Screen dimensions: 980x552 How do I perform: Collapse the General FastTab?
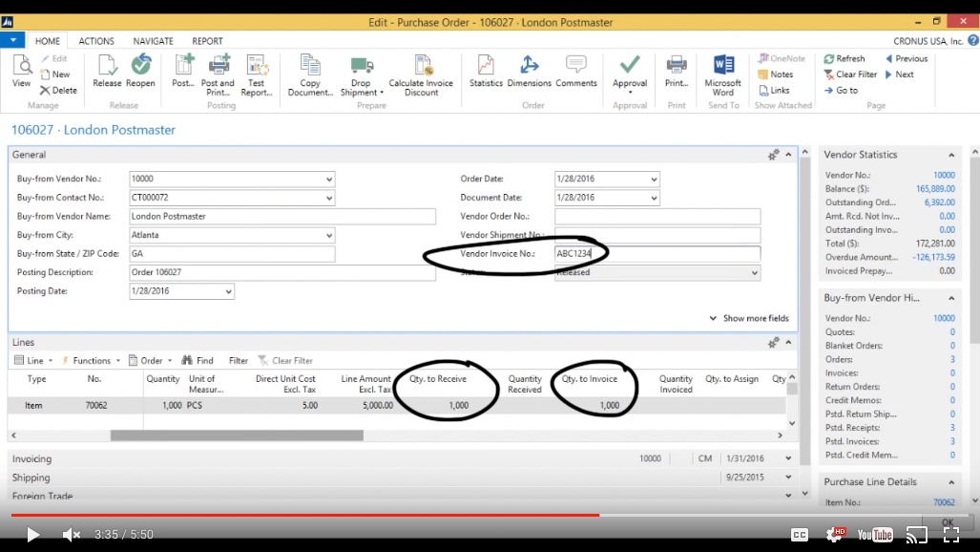789,155
